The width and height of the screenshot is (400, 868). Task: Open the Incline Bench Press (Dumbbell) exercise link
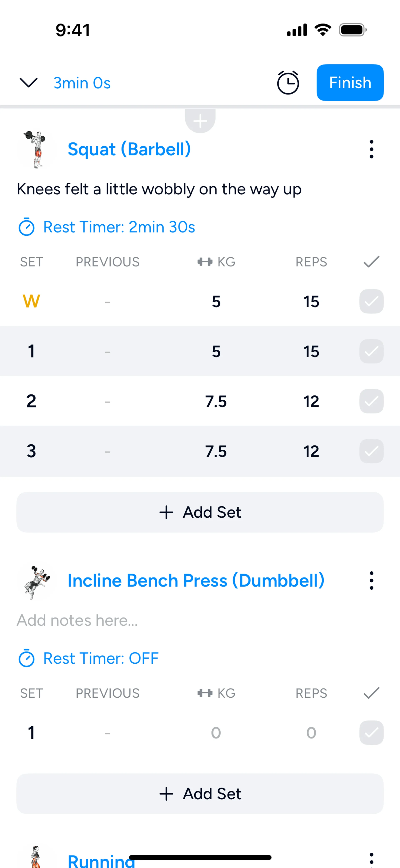196,581
